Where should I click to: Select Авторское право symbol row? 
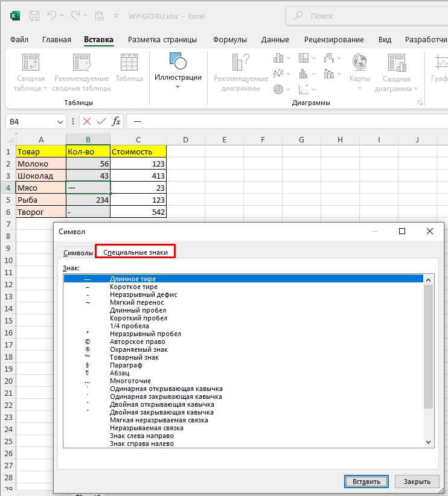click(243, 342)
